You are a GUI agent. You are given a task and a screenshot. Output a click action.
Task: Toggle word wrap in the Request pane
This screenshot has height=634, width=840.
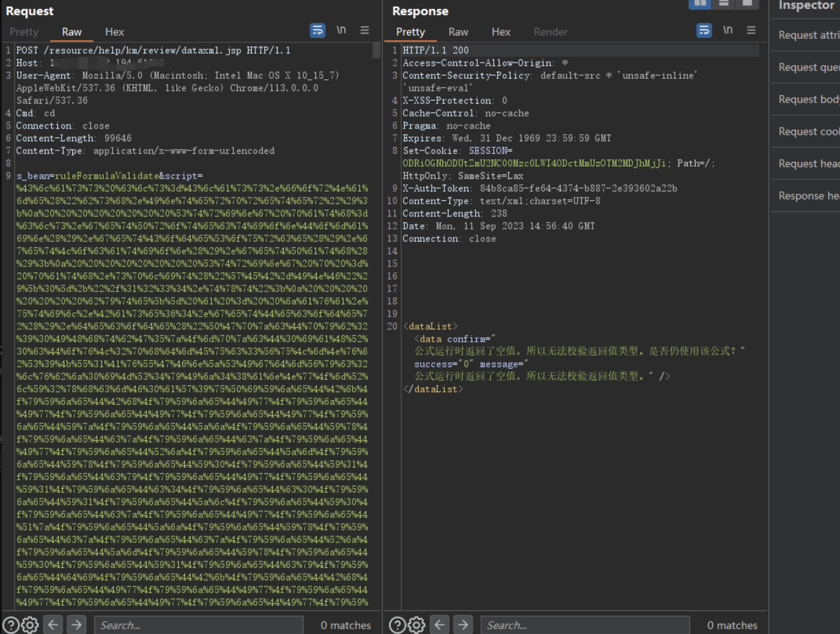pos(318,31)
